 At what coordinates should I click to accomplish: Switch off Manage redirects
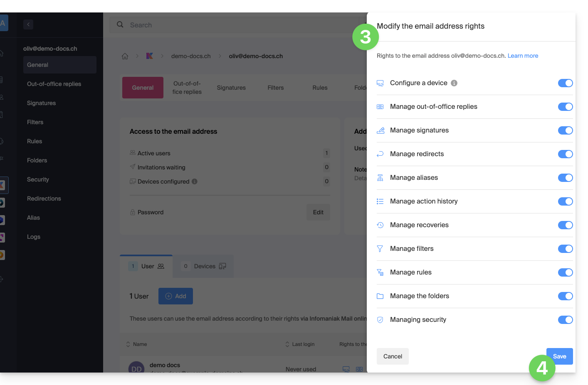tap(565, 154)
